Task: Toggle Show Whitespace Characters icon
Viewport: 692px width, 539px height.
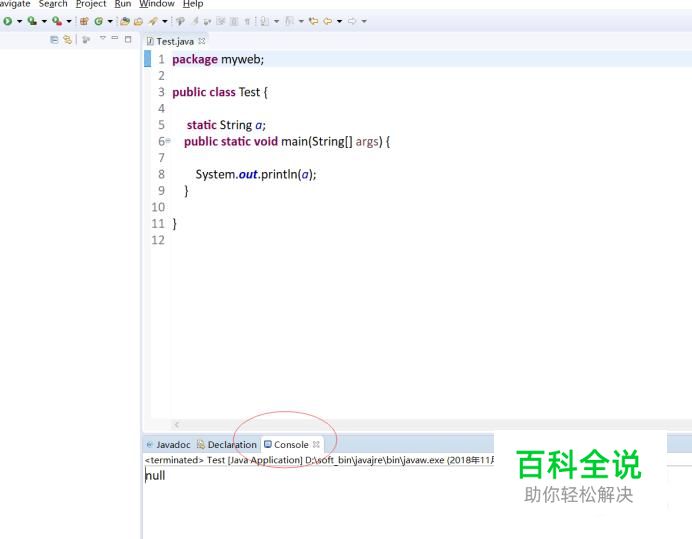Action: point(247,21)
